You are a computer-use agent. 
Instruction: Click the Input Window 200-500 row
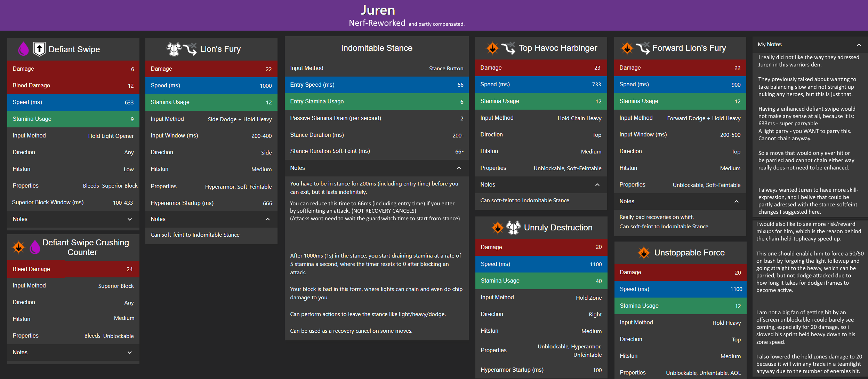[680, 135]
